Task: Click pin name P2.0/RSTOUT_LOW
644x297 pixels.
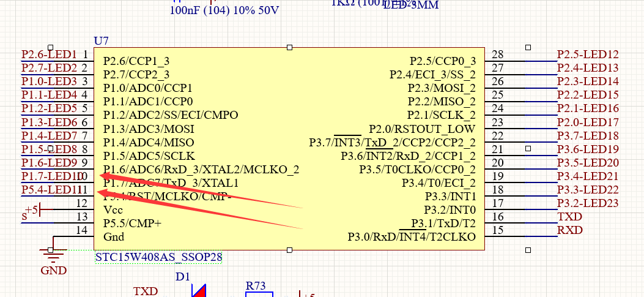Action: point(422,129)
